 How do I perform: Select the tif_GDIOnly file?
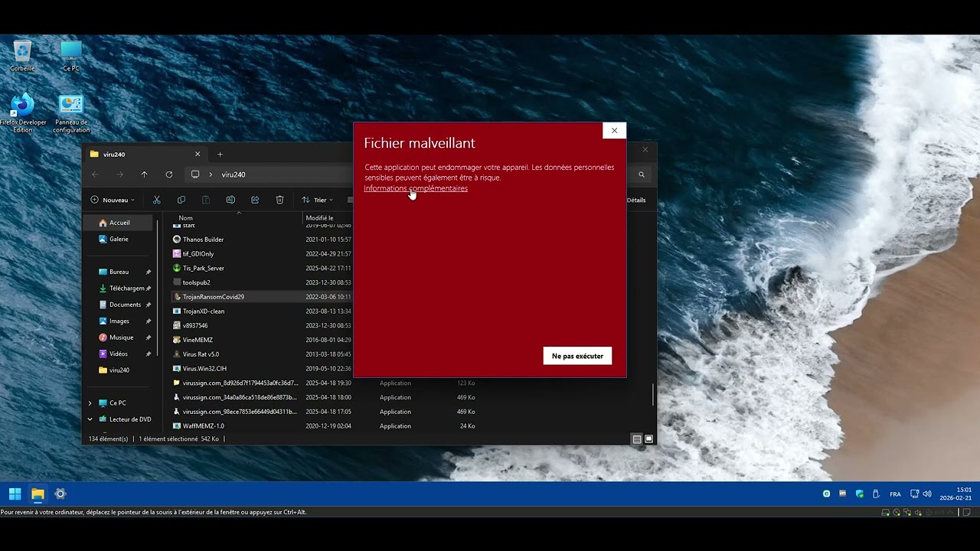coord(198,254)
